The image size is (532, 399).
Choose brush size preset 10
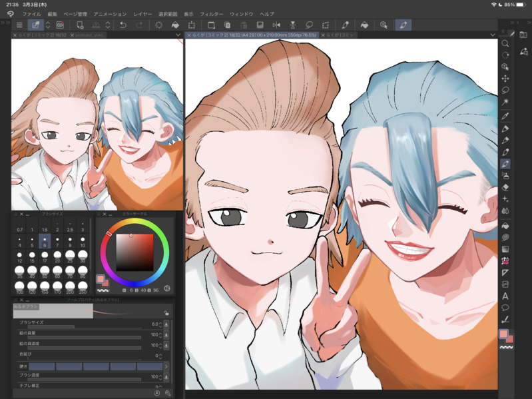(83, 241)
